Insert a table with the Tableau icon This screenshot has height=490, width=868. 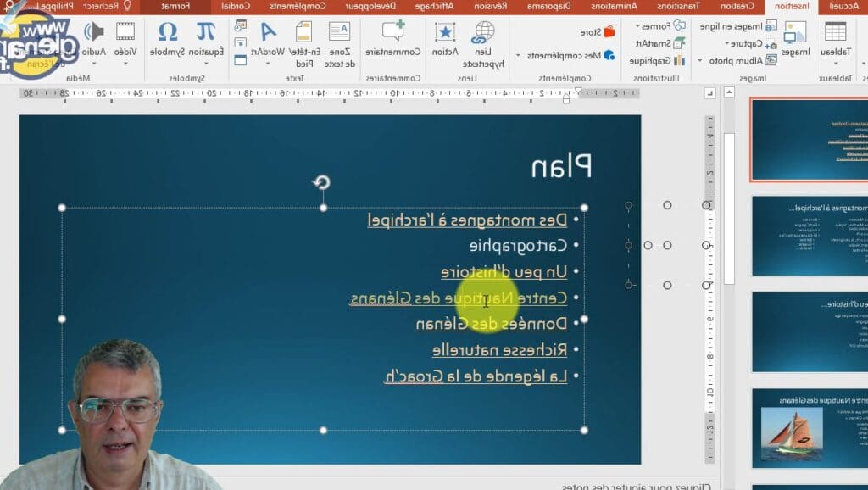[835, 32]
